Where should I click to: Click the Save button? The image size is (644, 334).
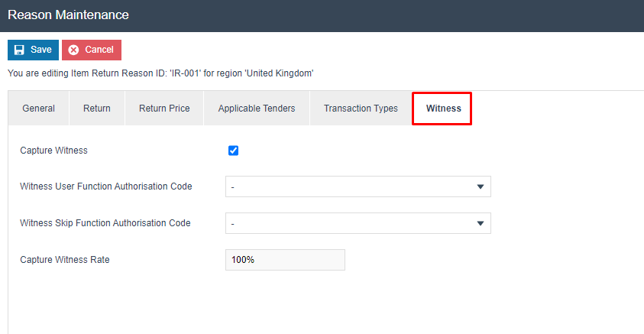pos(34,50)
